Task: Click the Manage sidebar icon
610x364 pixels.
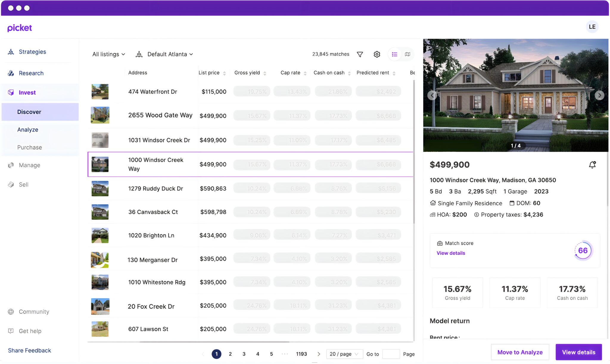Action: pyautogui.click(x=11, y=165)
